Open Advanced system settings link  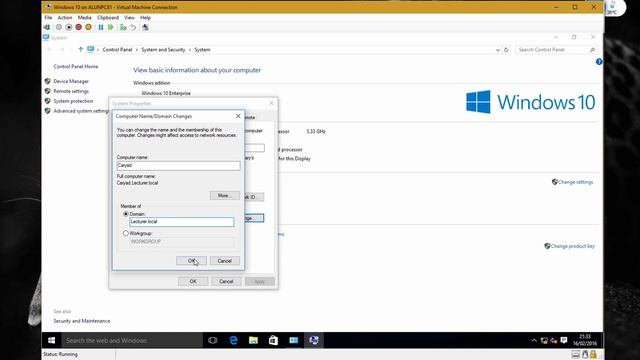coord(81,111)
